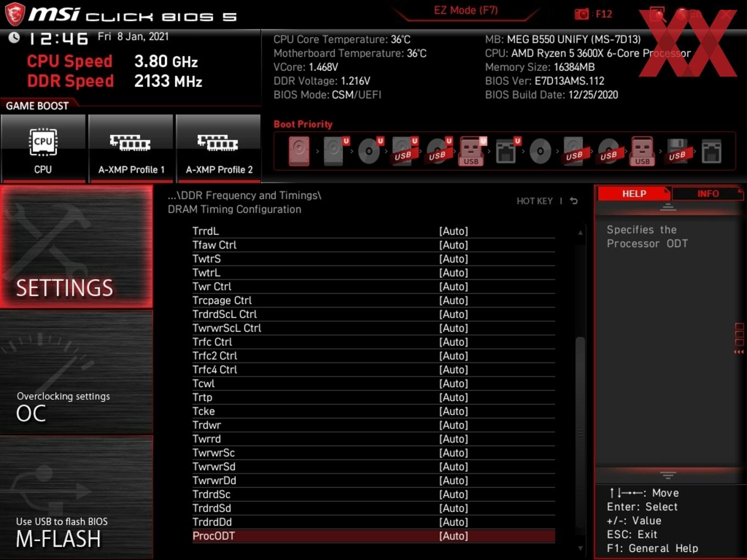This screenshot has width=747, height=560.
Task: Select the legacy USB hard disk boot icon
Action: 575,151
